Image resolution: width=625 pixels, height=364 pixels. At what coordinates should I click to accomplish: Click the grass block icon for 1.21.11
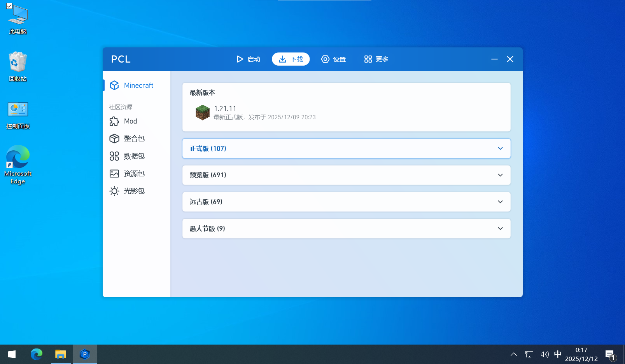[202, 113]
